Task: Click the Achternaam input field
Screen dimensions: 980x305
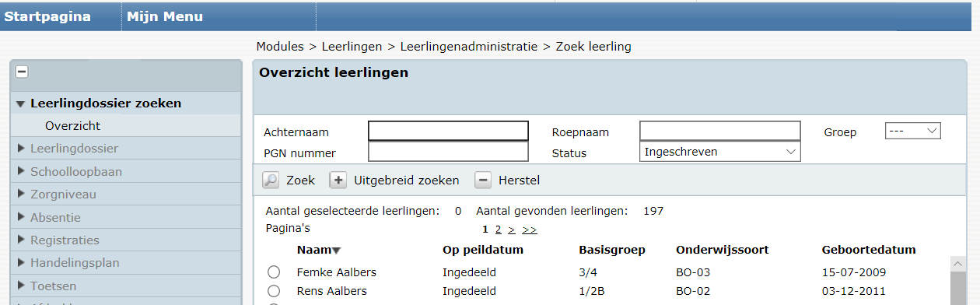Action: pos(448,131)
